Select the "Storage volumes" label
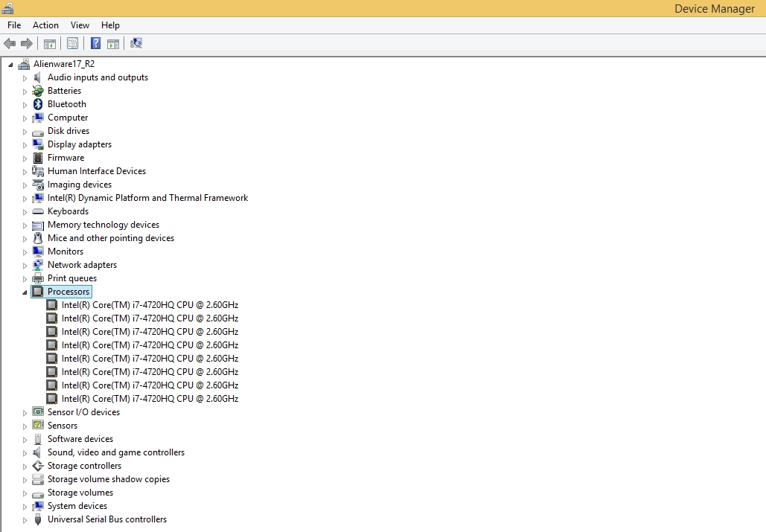 80,493
